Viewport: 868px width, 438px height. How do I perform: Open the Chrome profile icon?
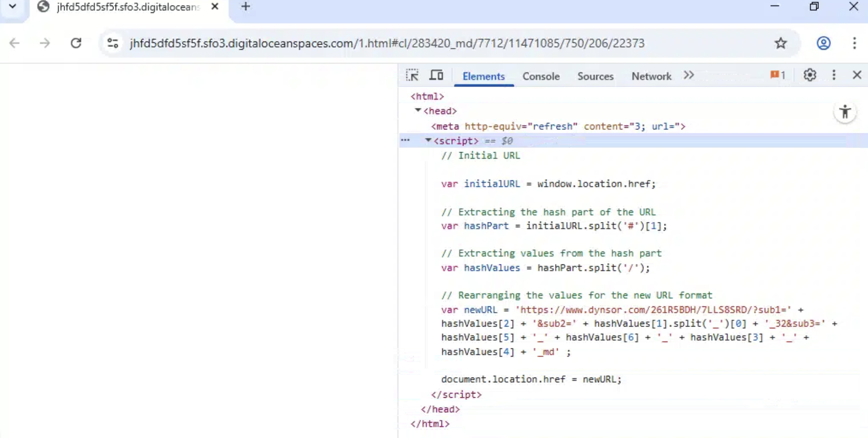(823, 43)
